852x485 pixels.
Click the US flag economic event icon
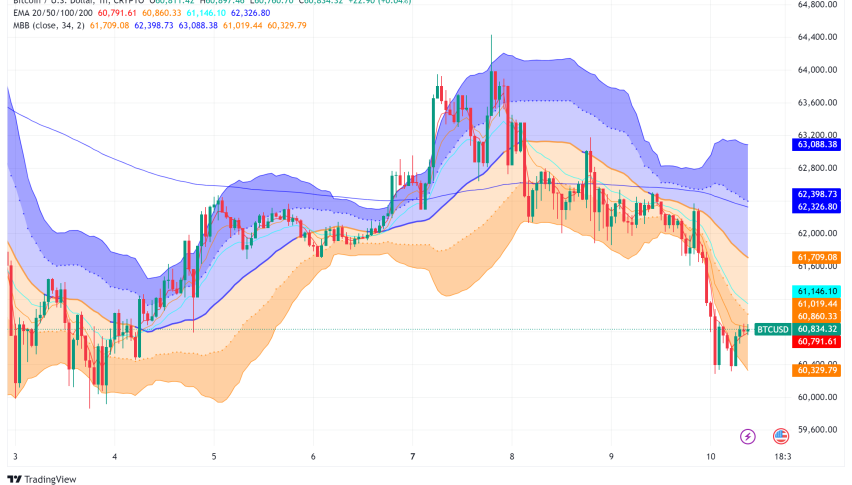[780, 436]
